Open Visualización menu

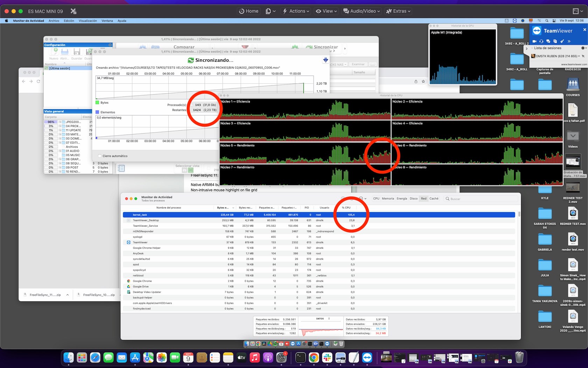[88, 21]
